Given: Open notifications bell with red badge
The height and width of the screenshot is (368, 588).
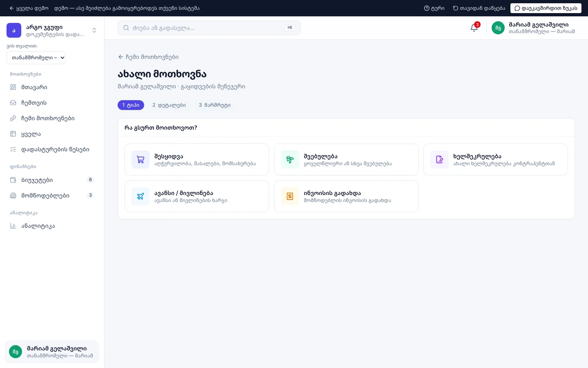Looking at the screenshot, I should pyautogui.click(x=474, y=28).
